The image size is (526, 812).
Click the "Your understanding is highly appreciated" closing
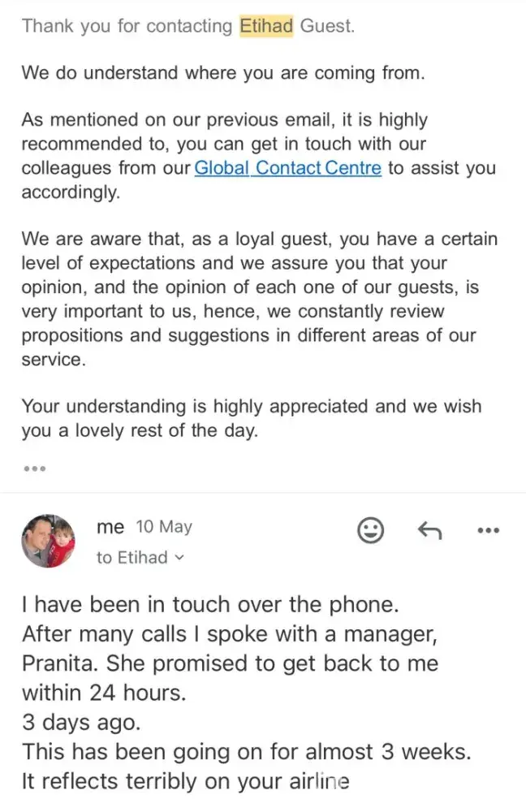[x=250, y=418]
